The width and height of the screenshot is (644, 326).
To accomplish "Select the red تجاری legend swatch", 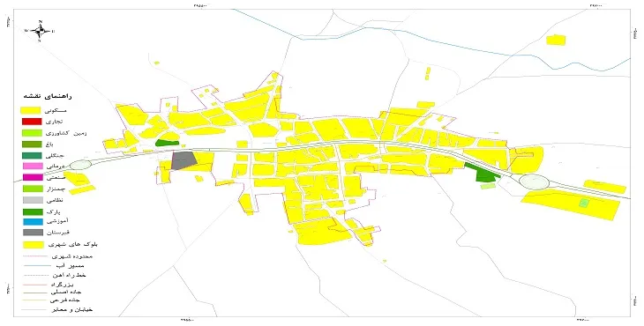I will [x=31, y=122].
